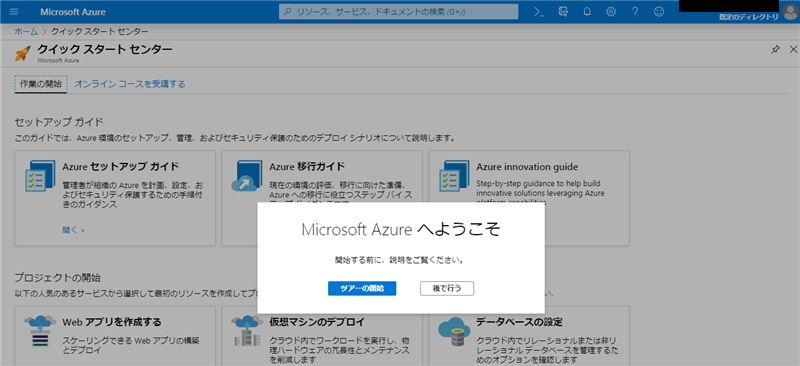Screen dimensions: 800x366
Task: Click Microsoft Azure へようこそ dialog heading
Action: (x=401, y=230)
